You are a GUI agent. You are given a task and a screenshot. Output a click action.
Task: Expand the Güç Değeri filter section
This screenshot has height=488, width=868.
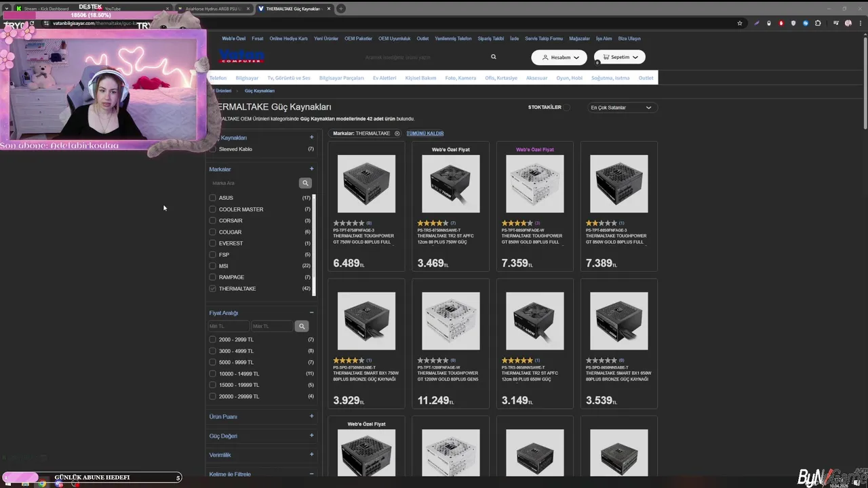click(311, 435)
